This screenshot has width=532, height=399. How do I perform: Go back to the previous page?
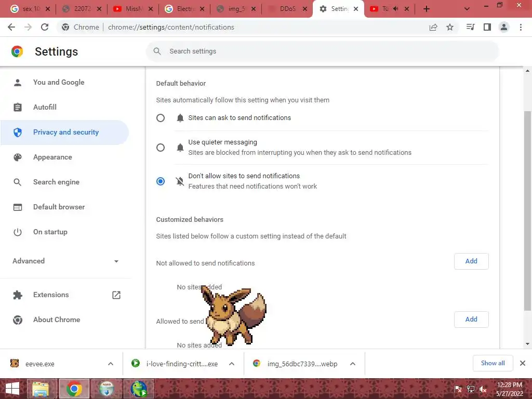point(11,27)
